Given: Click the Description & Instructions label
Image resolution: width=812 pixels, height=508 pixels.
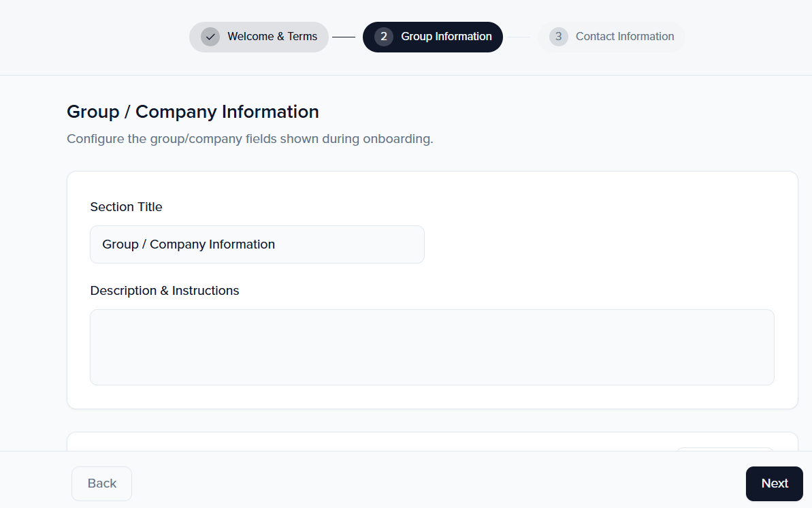Looking at the screenshot, I should (165, 291).
